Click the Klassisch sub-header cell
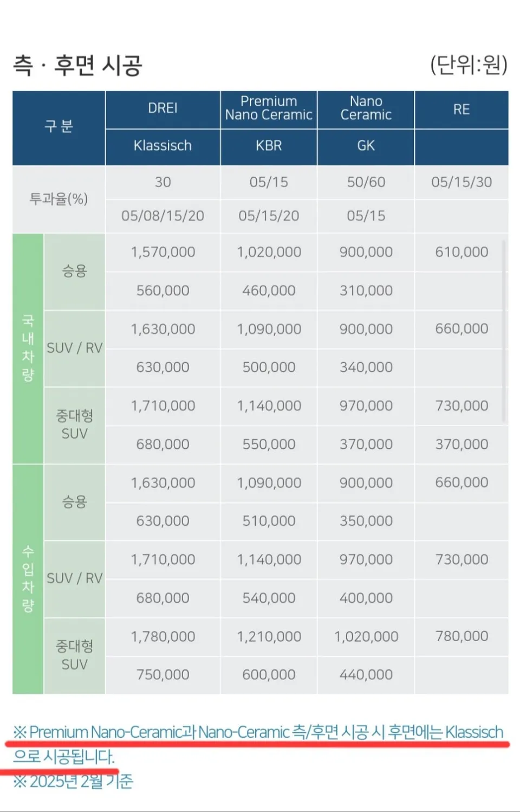This screenshot has width=520, height=812. 163,146
